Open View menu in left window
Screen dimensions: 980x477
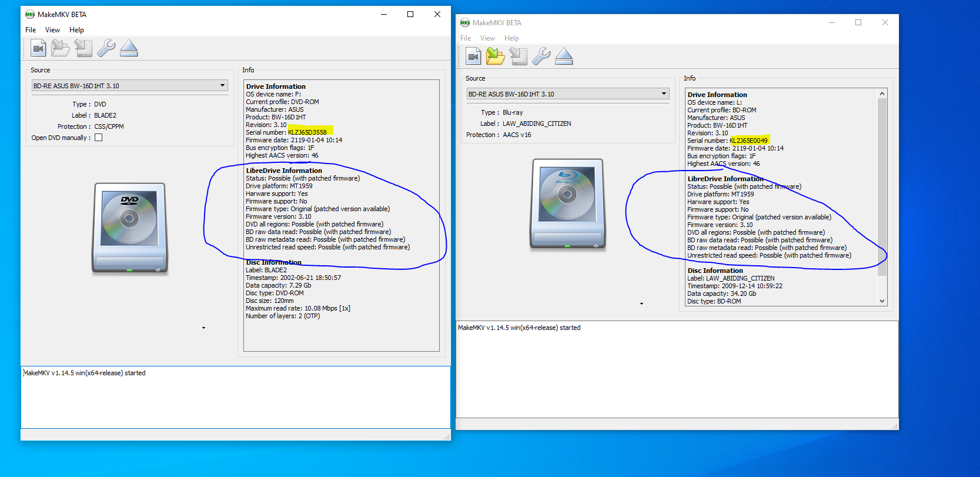point(52,30)
